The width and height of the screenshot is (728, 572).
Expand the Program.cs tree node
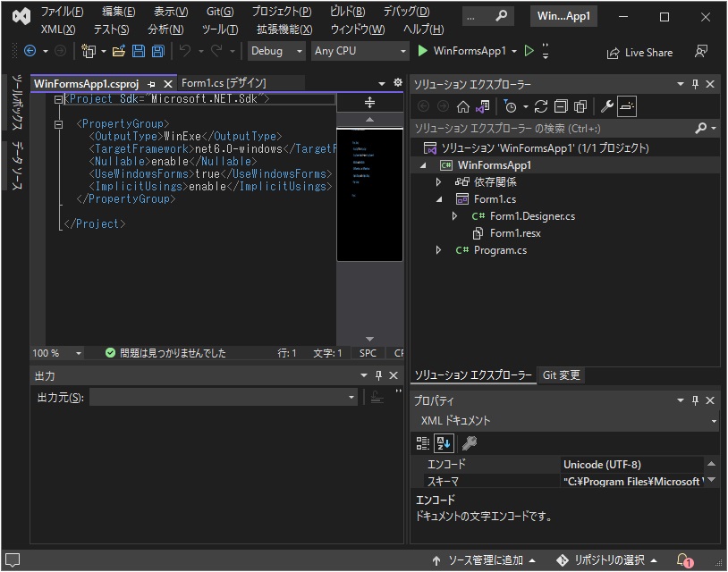[438, 250]
